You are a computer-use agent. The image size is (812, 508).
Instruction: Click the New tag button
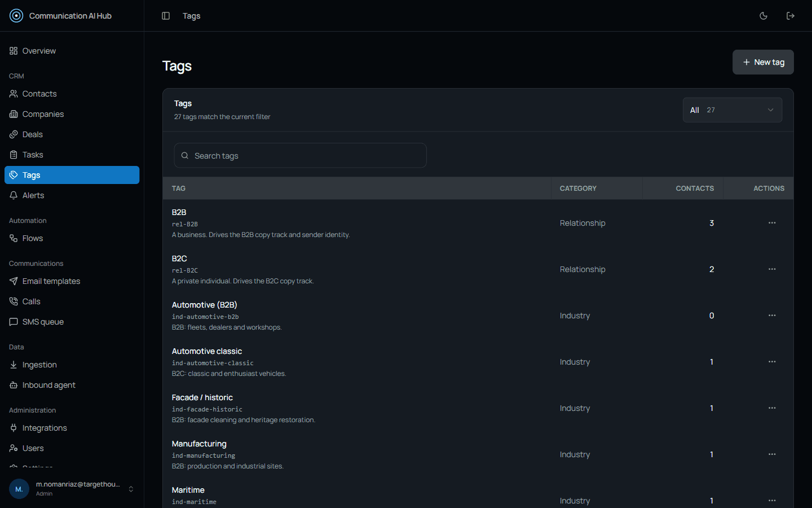[763, 62]
